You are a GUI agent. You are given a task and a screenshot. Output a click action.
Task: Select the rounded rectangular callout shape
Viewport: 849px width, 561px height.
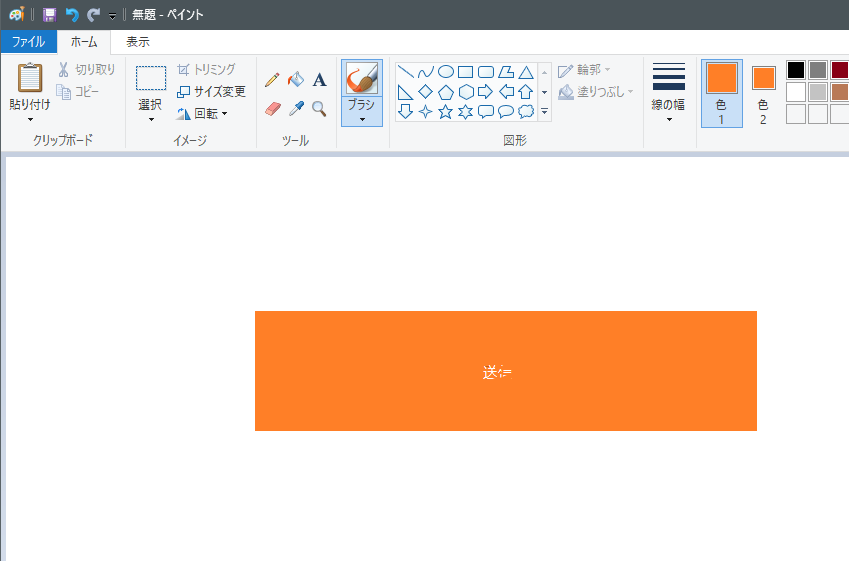click(x=486, y=112)
